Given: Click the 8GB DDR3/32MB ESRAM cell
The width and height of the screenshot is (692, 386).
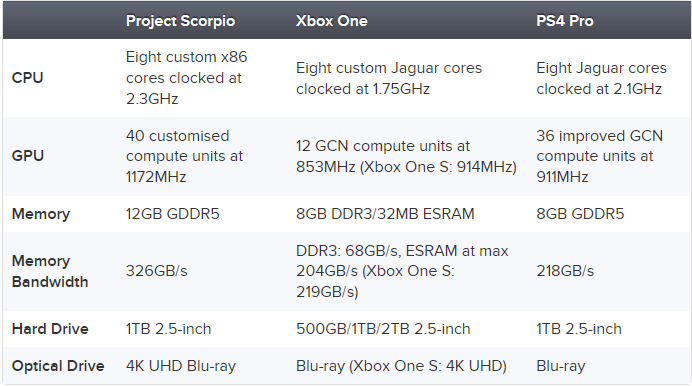Looking at the screenshot, I should point(385,214).
